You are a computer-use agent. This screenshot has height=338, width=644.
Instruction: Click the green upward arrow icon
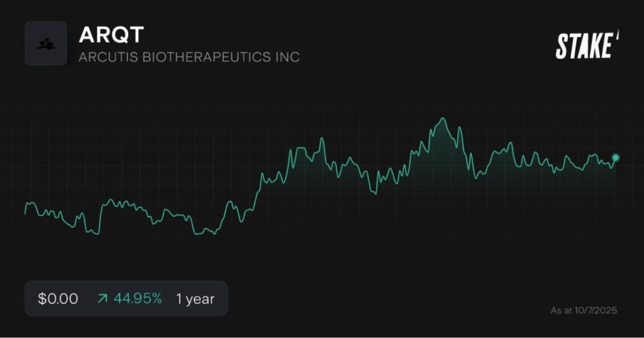tap(103, 298)
